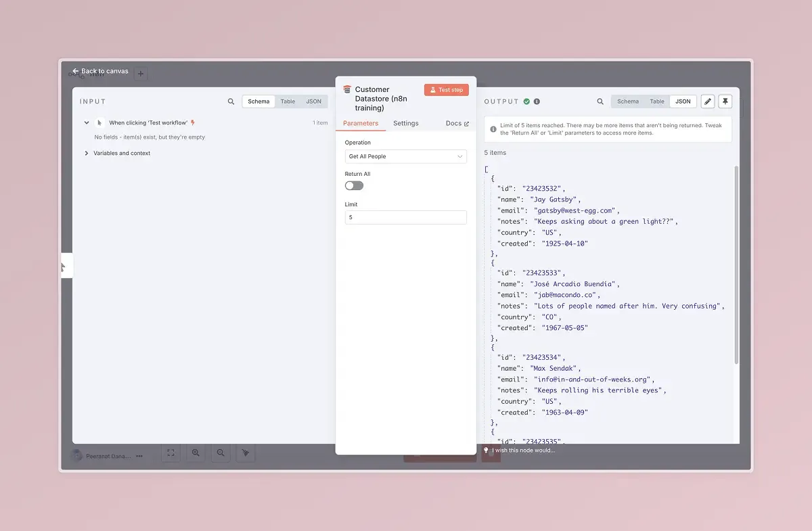Switch input view to JSON
The width and height of the screenshot is (812, 531).
[313, 101]
